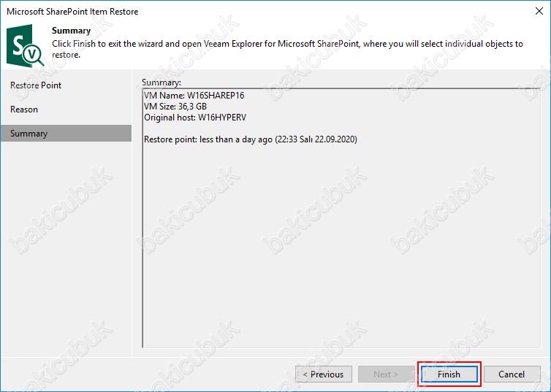Screen dimensions: 551x392
Task: Go back with the Previous button
Action: pyautogui.click(x=323, y=374)
